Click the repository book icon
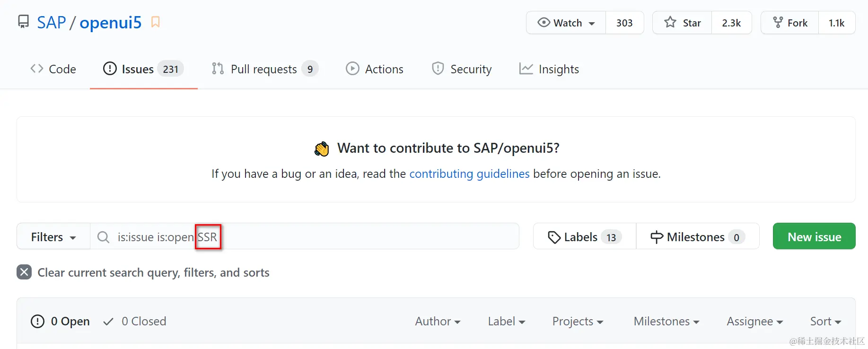The image size is (868, 349). click(23, 22)
